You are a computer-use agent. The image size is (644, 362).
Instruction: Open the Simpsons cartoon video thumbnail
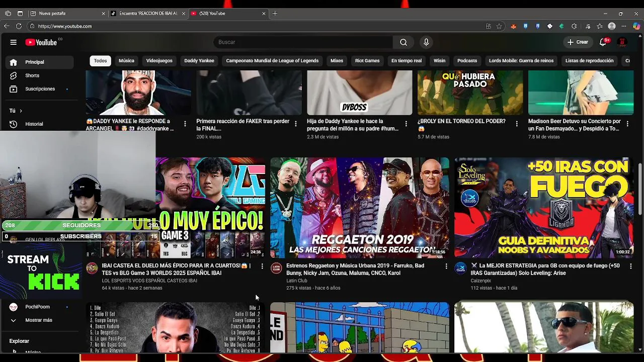tap(359, 327)
